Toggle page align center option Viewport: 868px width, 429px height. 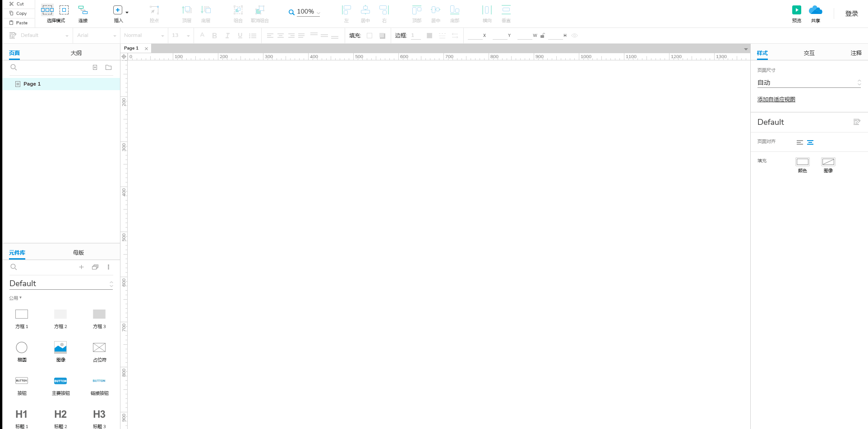[810, 142]
